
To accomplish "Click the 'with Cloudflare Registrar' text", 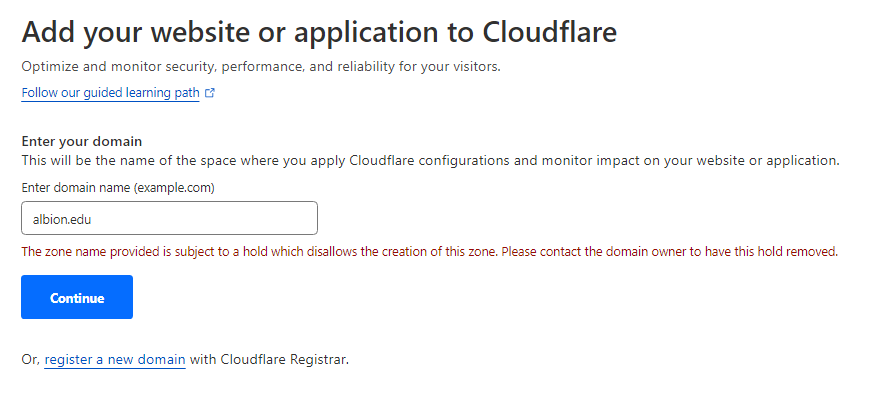I will (269, 359).
